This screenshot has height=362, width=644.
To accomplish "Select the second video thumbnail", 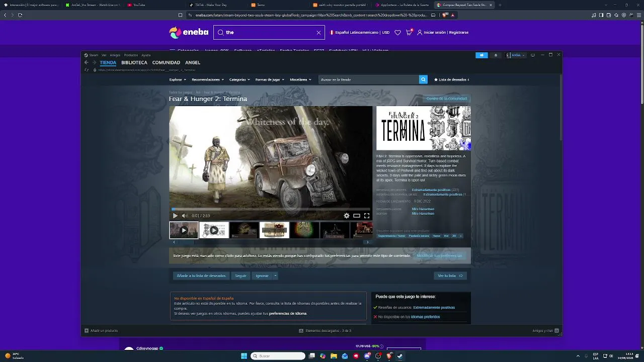I will point(214,230).
